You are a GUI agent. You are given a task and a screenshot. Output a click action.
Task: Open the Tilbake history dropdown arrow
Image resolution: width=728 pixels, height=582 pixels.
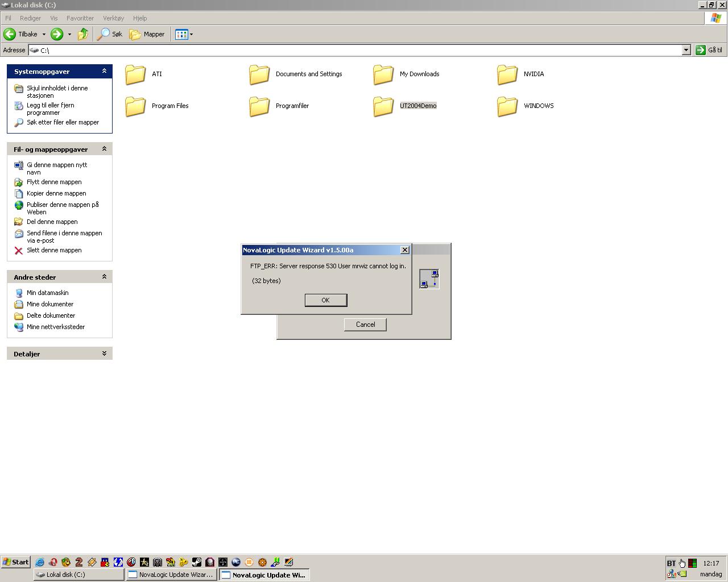coord(44,34)
